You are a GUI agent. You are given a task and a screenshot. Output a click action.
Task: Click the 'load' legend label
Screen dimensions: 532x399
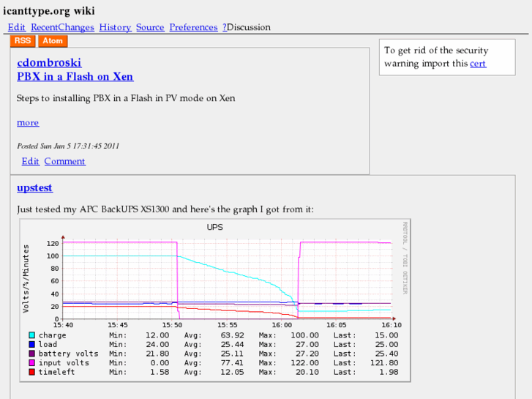click(48, 344)
